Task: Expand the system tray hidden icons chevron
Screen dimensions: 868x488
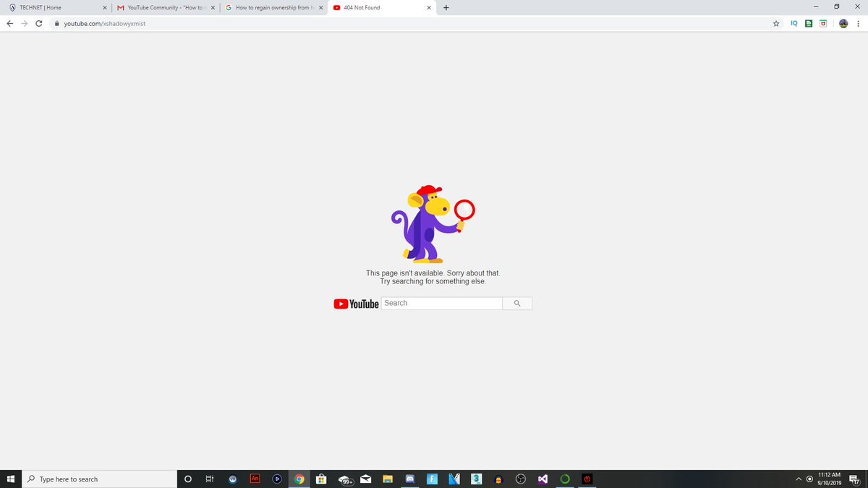Action: [x=799, y=479]
